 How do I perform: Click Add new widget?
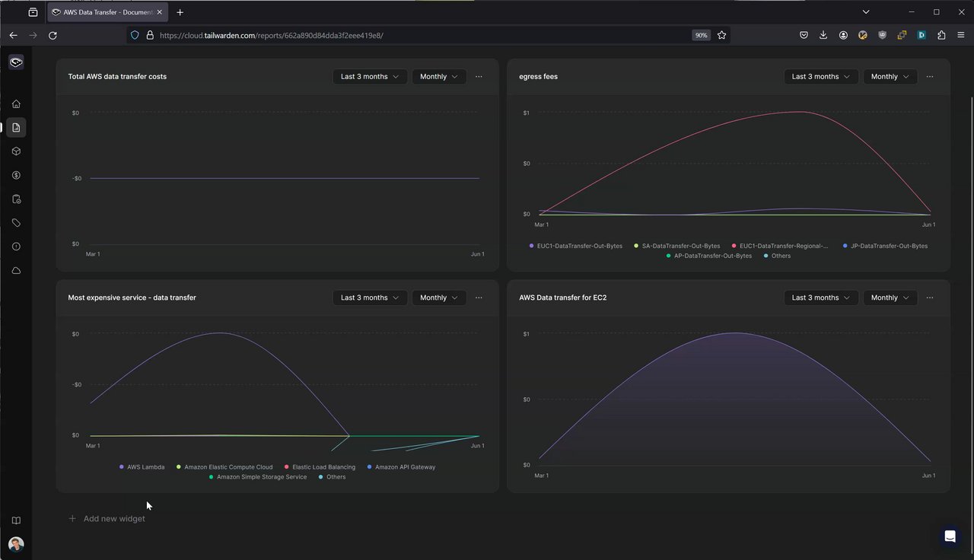107,519
